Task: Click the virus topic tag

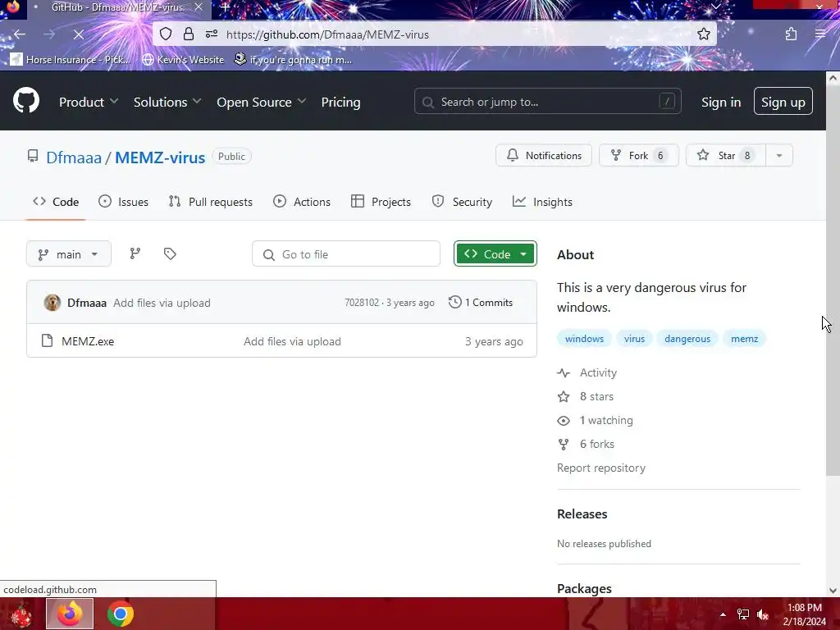Action: [634, 339]
